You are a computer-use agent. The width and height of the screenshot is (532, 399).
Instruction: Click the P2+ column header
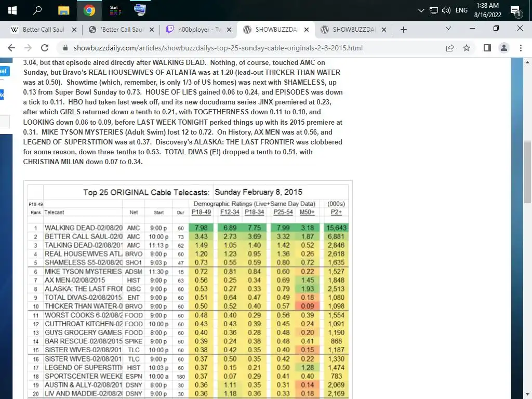tap(336, 212)
